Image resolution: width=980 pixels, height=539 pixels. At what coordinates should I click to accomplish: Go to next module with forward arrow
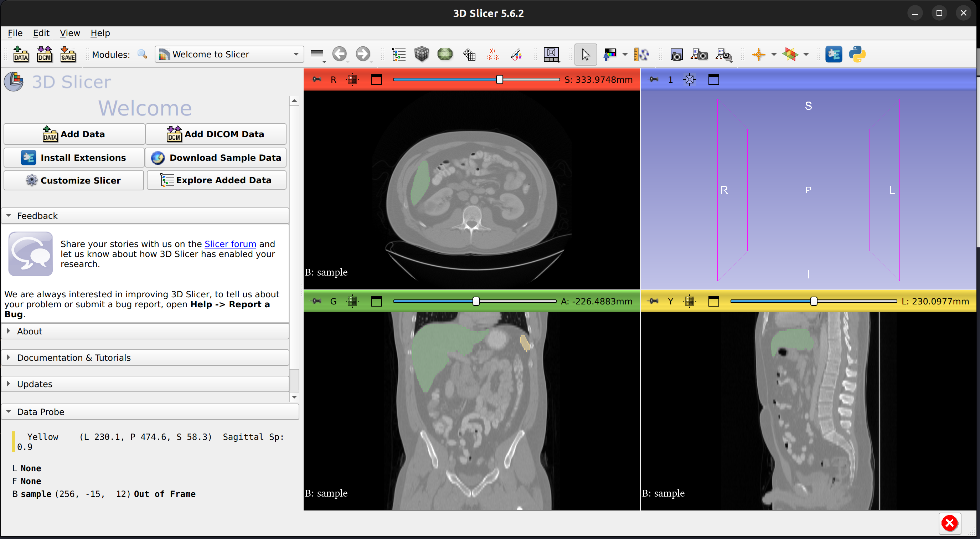[363, 55]
